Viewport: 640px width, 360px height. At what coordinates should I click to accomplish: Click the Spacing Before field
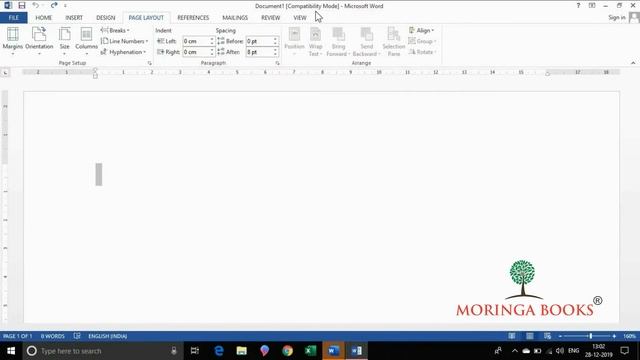[x=259, y=41]
